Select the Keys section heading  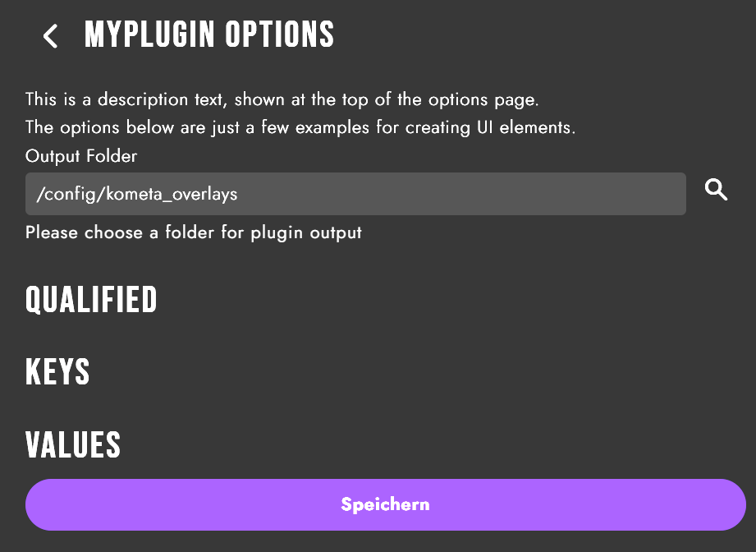[57, 372]
